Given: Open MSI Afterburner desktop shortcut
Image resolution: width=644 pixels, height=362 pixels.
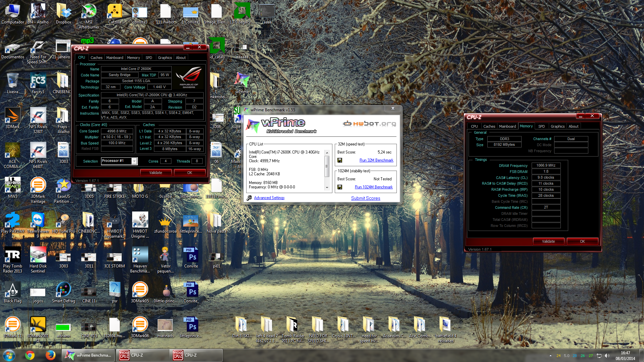Looking at the screenshot, I should (x=89, y=16).
